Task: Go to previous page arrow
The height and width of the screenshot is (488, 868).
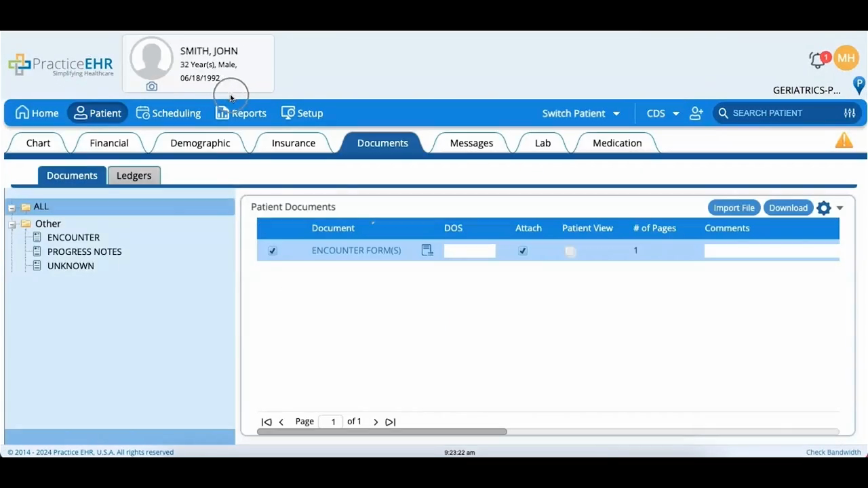Action: [x=281, y=422]
